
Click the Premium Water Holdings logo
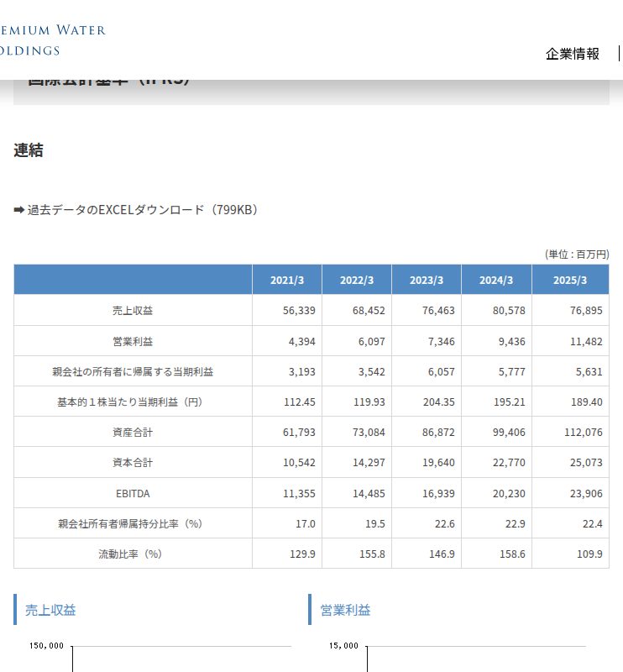(52, 40)
